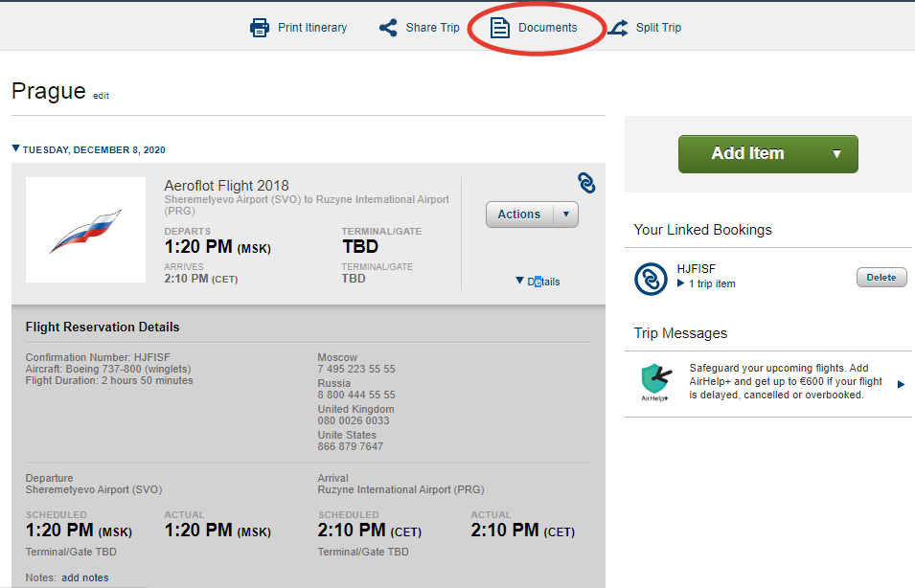Open the Documents page icon
The width and height of the screenshot is (915, 588).
click(500, 28)
